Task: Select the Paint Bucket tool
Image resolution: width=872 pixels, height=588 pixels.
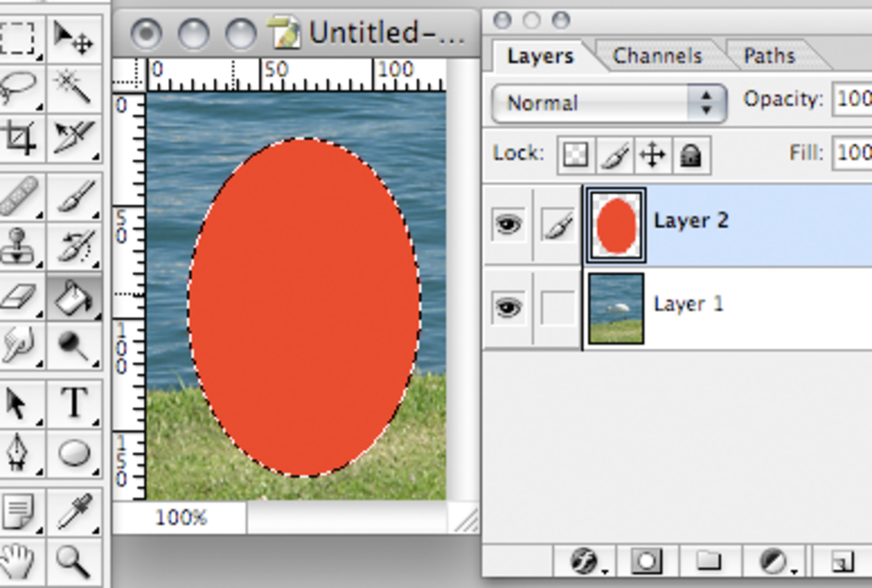Action: point(75,298)
